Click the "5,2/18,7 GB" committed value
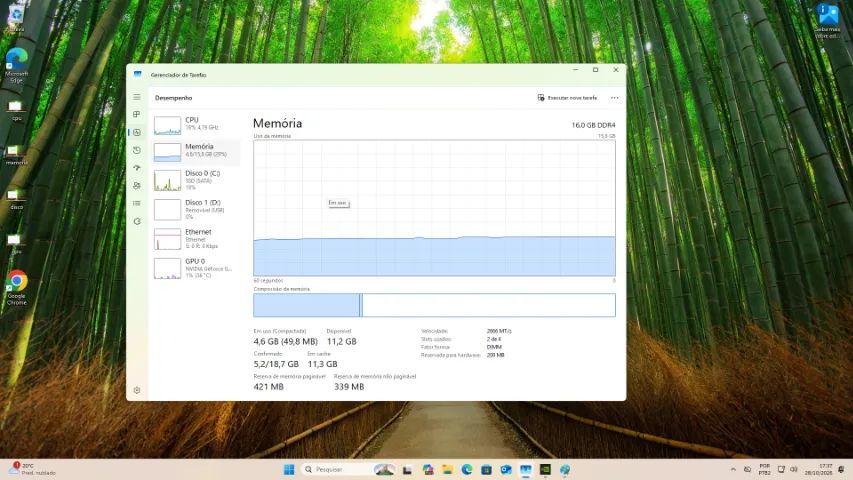 276,364
